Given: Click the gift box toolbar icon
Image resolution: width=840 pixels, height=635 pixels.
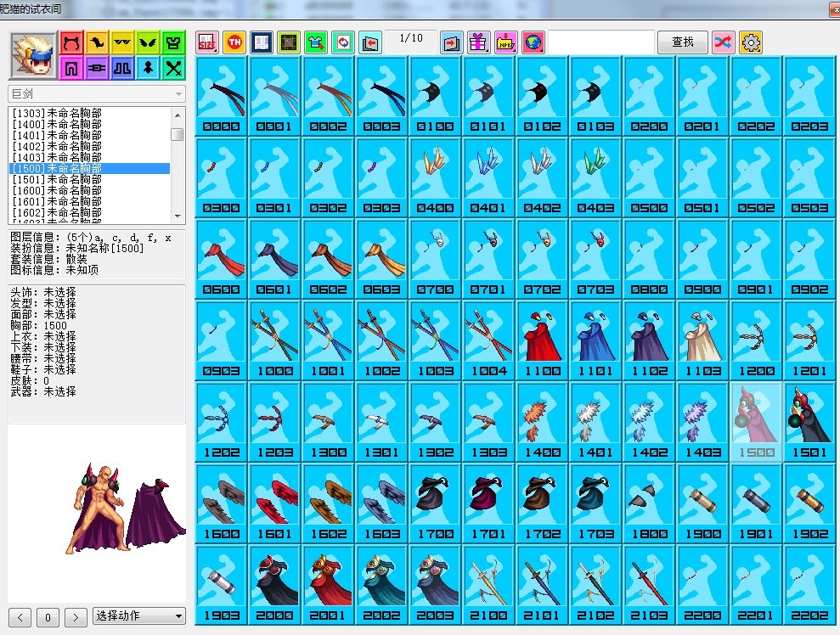Looking at the screenshot, I should (x=478, y=42).
